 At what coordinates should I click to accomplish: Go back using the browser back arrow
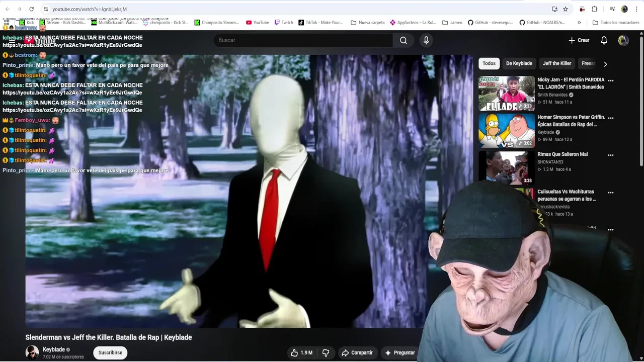tap(7, 9)
